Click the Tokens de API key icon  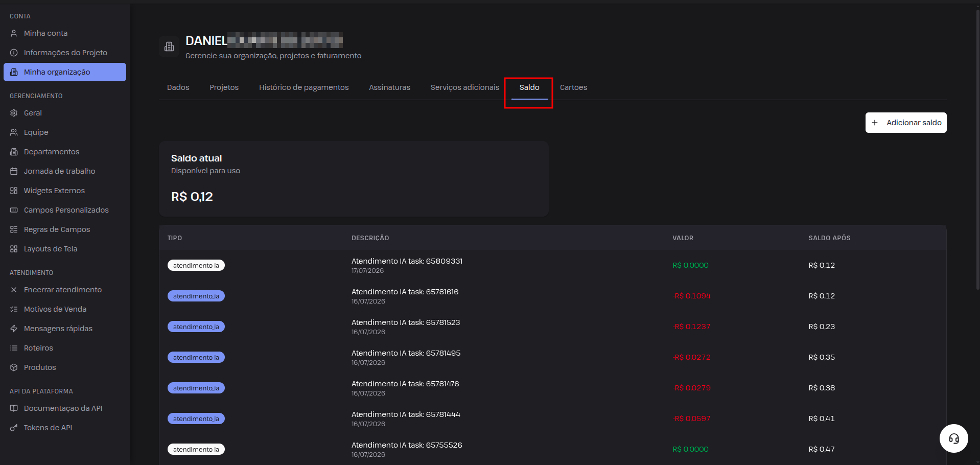14,428
